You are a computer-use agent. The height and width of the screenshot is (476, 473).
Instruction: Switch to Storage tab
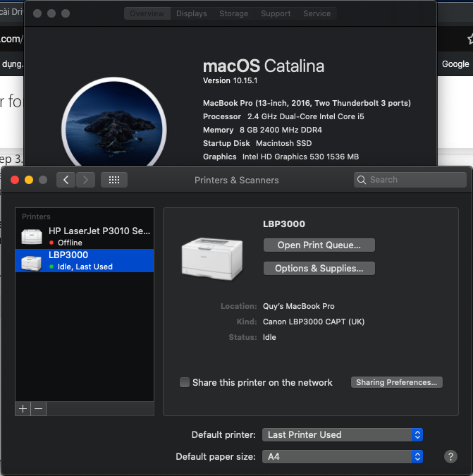click(233, 13)
